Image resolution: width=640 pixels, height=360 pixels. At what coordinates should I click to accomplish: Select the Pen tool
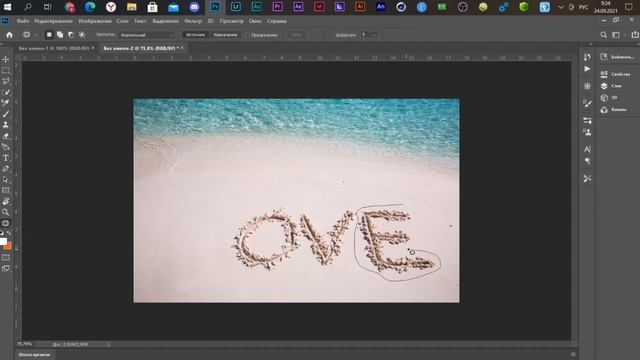[6, 169]
